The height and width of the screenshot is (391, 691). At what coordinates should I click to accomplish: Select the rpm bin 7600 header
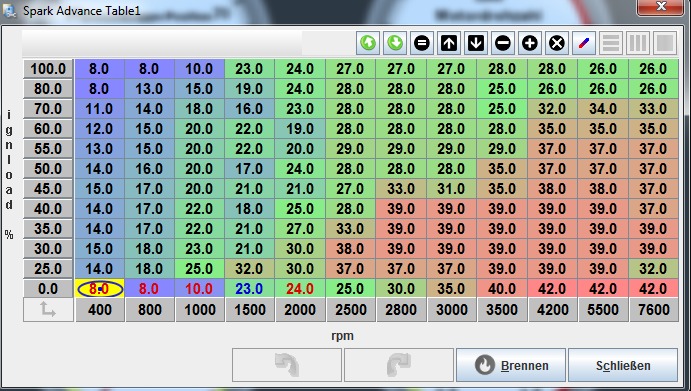[654, 309]
